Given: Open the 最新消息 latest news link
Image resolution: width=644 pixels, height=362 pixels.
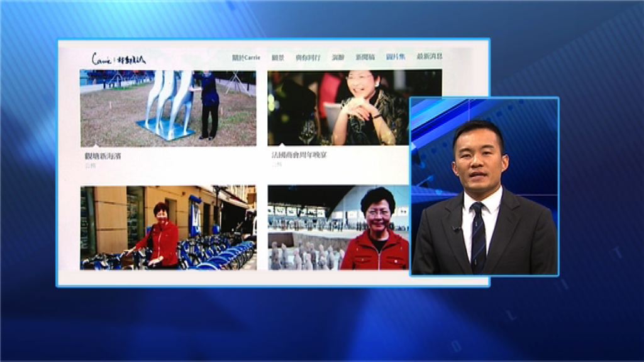Looking at the screenshot, I should tap(429, 57).
